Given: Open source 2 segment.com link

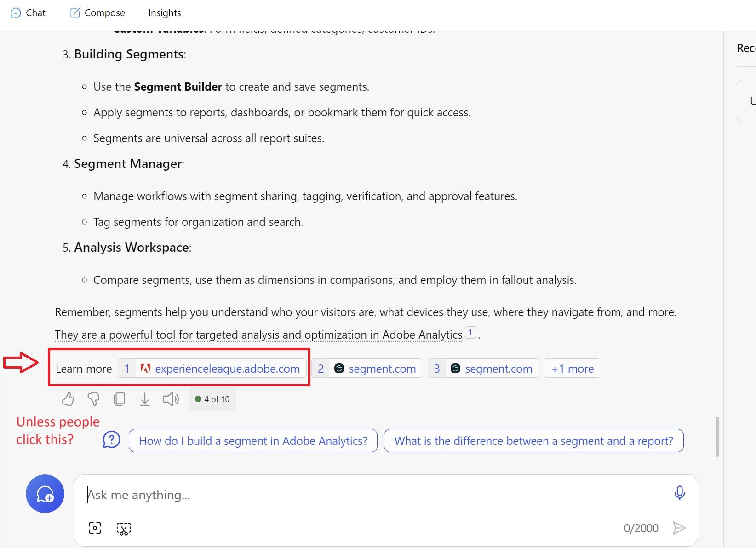Looking at the screenshot, I should coord(367,369).
